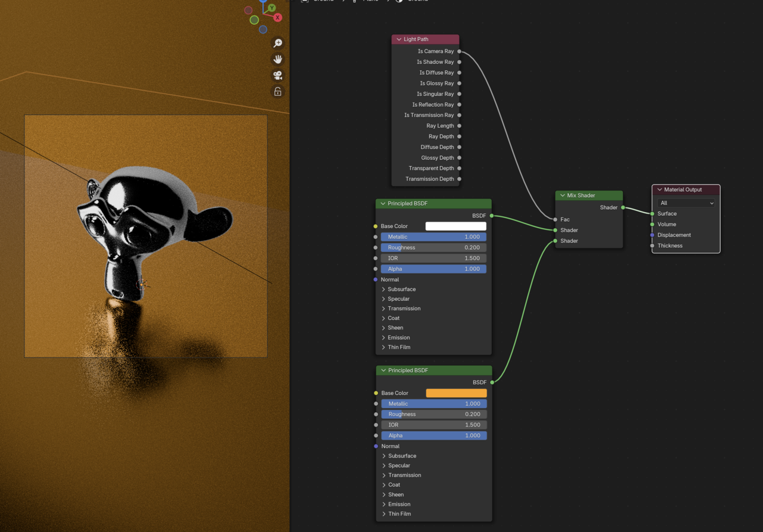
Task: Click Normal input socket of white Principled BSDF
Action: tap(376, 280)
